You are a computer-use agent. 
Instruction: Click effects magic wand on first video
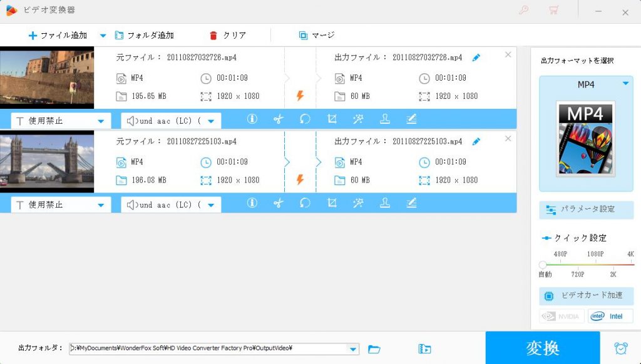(x=358, y=119)
